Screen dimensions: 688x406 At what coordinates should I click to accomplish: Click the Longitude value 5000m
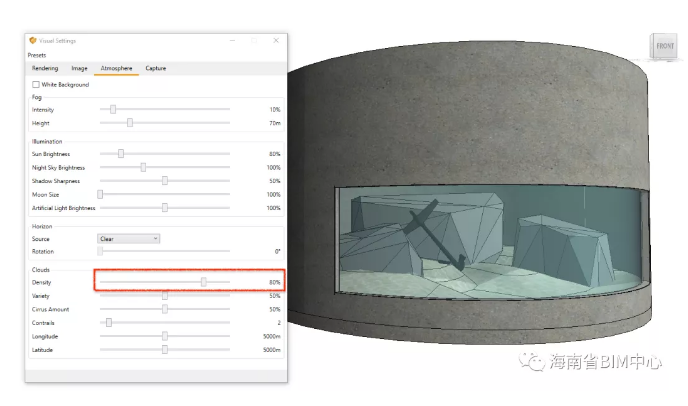pos(272,337)
